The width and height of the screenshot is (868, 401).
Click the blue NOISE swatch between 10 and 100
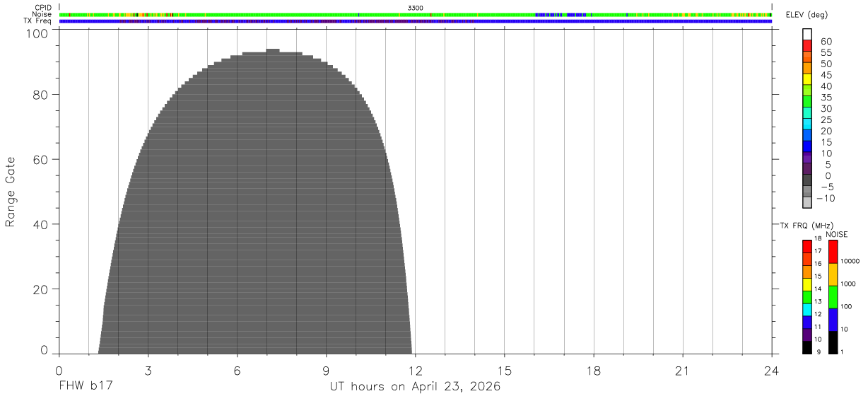833,320
